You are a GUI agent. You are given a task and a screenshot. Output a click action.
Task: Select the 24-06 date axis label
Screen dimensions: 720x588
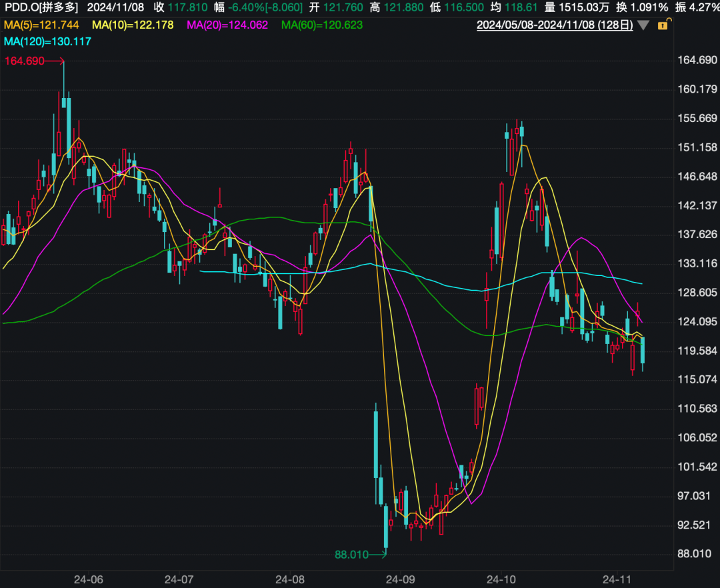point(89,579)
